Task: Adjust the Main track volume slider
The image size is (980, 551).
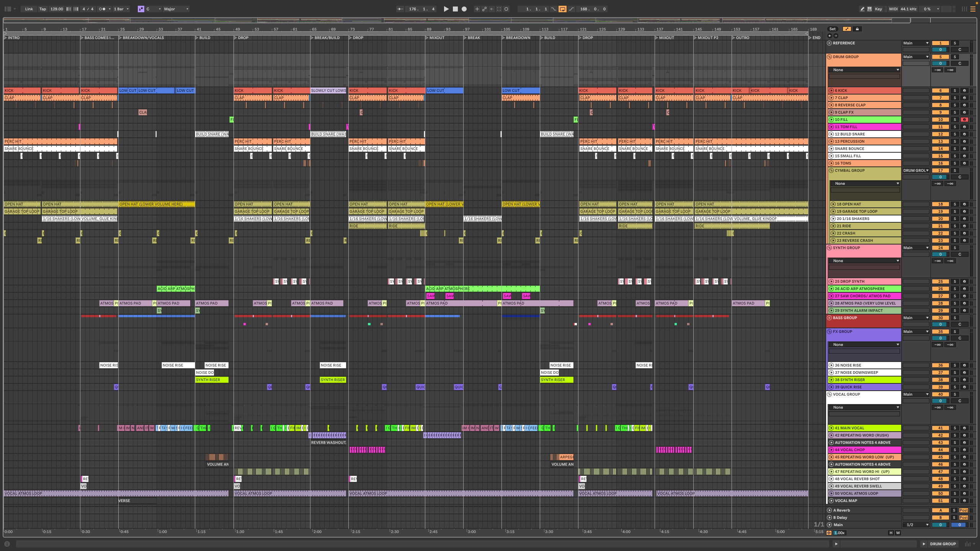Action: click(x=940, y=525)
